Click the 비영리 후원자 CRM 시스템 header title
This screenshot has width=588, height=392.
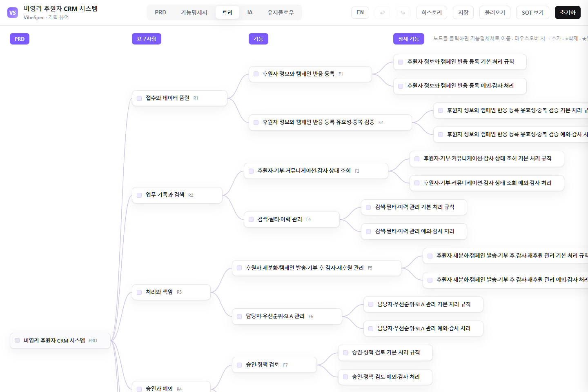(x=60, y=9)
